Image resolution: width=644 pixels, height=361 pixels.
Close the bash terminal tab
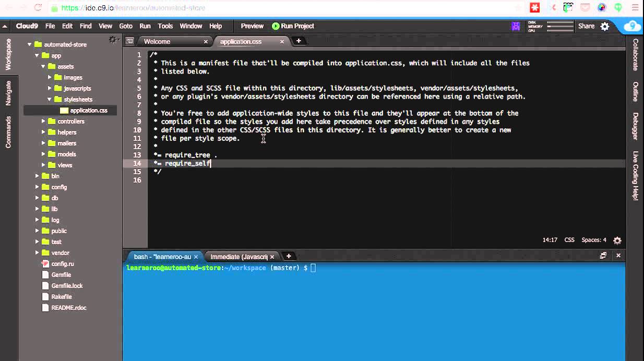[x=196, y=257]
